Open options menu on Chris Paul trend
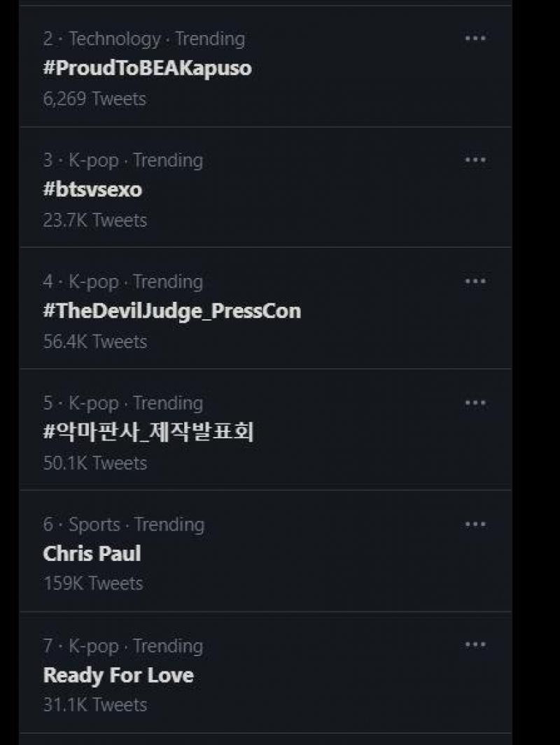 [475, 524]
